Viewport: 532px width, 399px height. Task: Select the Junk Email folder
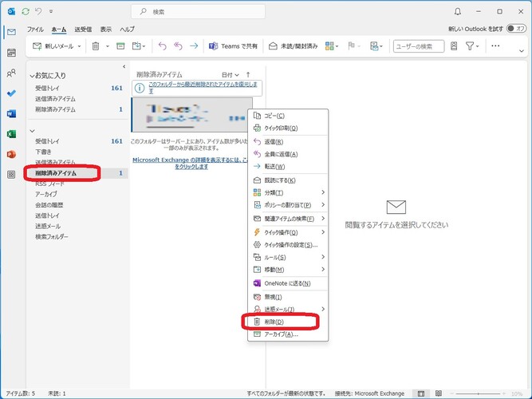coord(79,226)
